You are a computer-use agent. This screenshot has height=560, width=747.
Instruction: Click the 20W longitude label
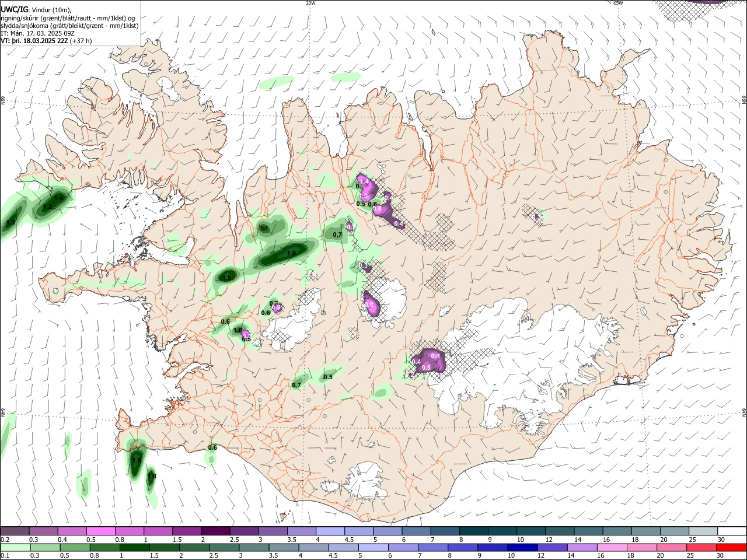[x=310, y=3]
